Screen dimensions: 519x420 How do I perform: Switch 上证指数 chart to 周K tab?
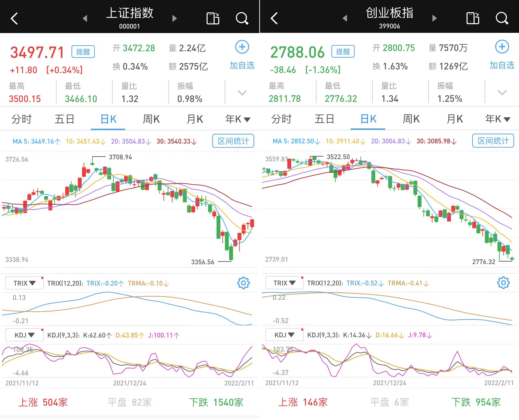coord(151,119)
